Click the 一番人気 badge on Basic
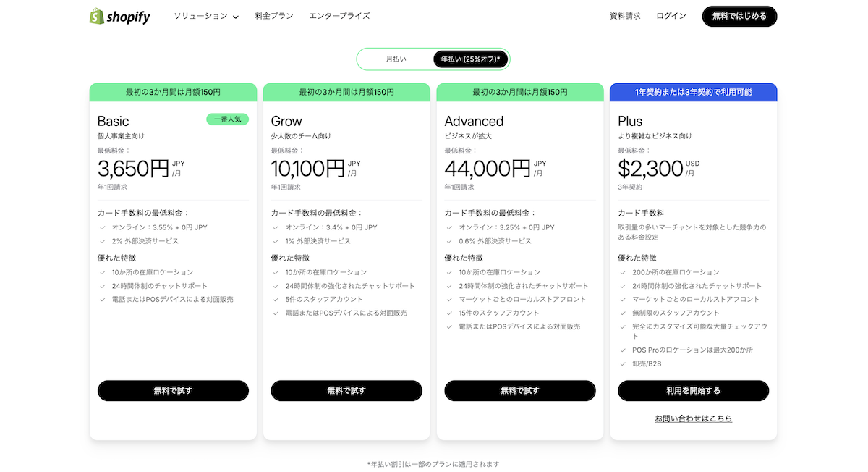868x472 pixels. pos(227,119)
